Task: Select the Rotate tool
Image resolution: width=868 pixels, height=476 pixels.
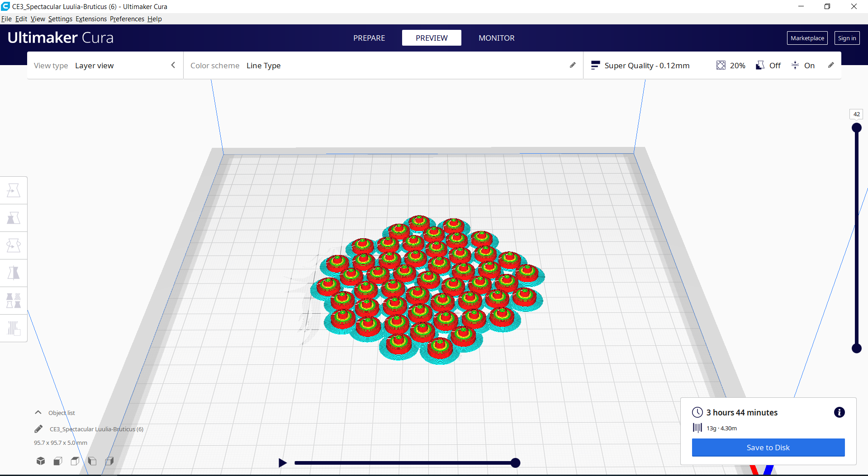Action: (x=14, y=245)
